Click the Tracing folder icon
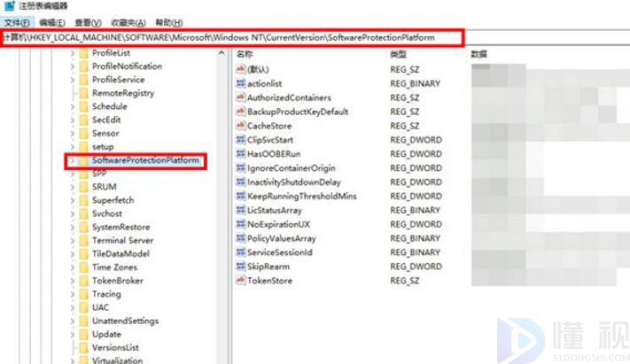Viewport: 630px width, 364px height. pyautogui.click(x=83, y=294)
